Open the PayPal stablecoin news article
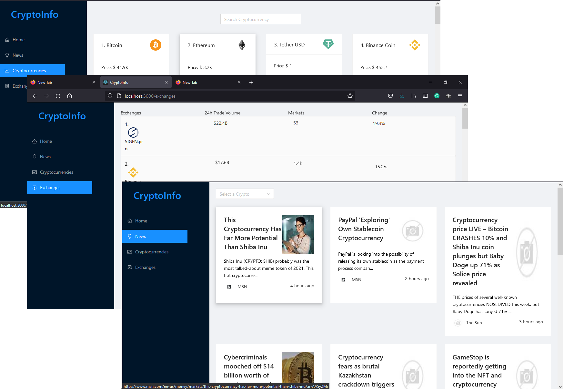The width and height of the screenshot is (564, 392). click(383, 255)
